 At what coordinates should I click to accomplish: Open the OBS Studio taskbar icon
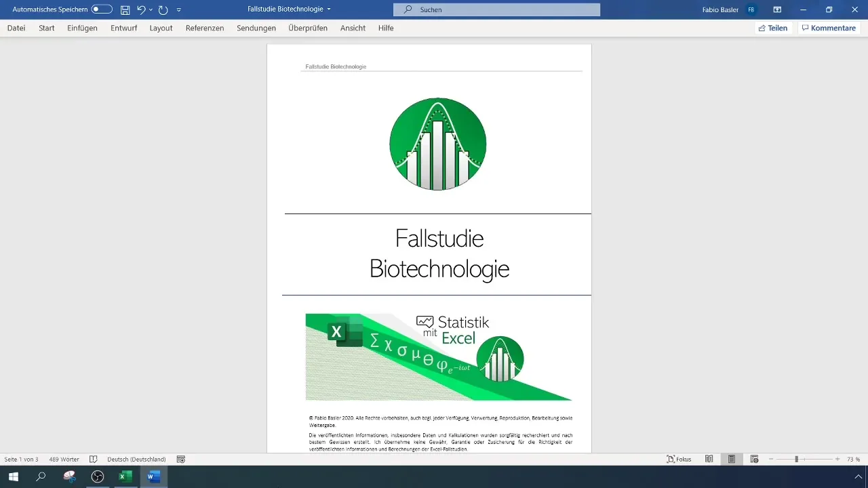tap(98, 476)
